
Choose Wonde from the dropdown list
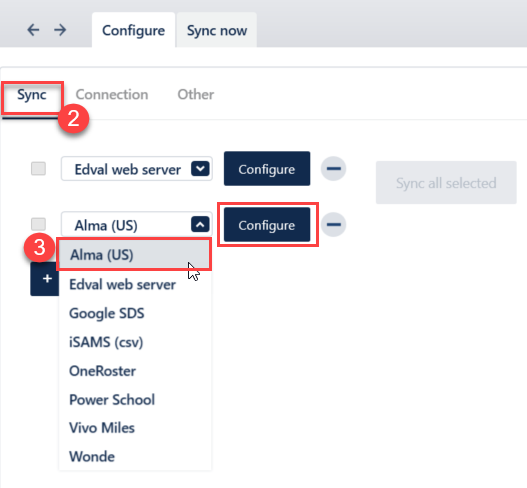92,457
